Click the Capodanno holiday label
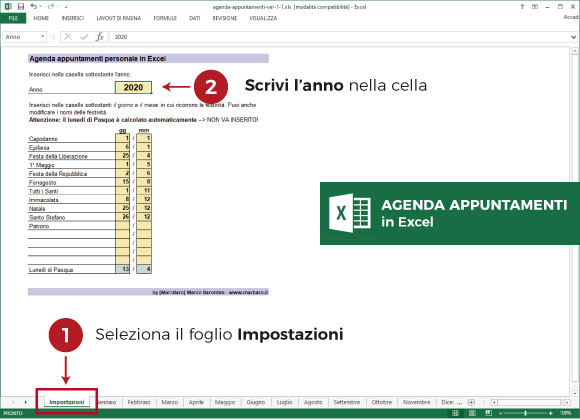580x420 pixels. pyautogui.click(x=43, y=139)
